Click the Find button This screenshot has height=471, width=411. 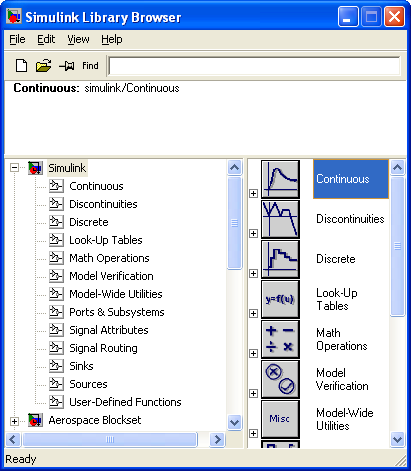pyautogui.click(x=90, y=66)
